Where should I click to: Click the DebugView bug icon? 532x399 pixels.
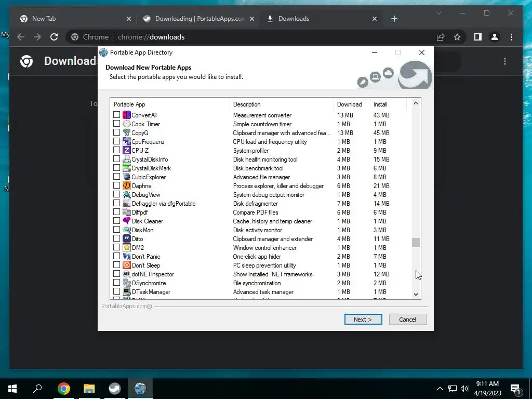pyautogui.click(x=127, y=194)
